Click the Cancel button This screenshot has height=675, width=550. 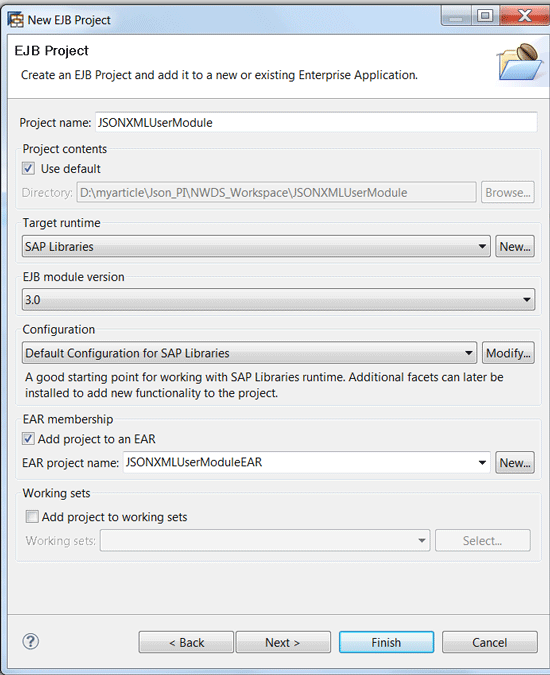(x=489, y=642)
